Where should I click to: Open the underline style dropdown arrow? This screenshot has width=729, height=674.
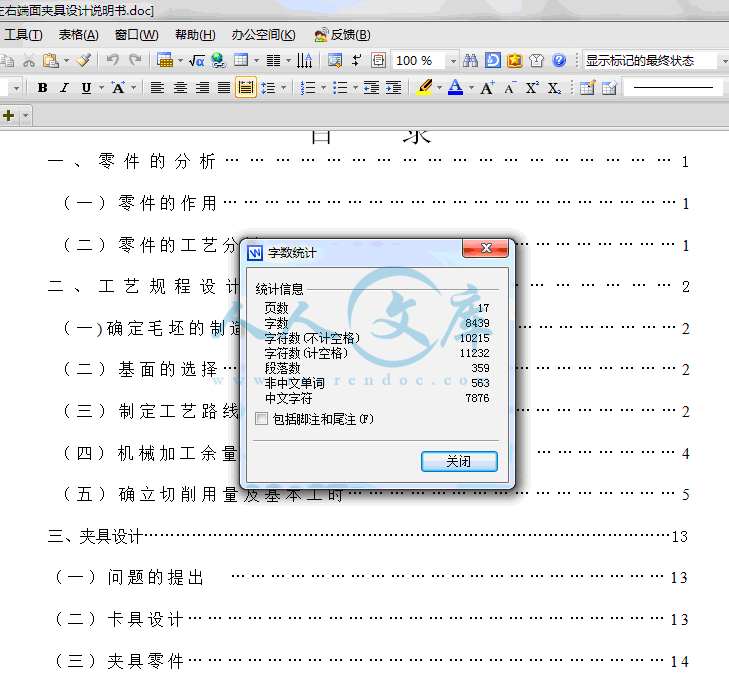(101, 87)
